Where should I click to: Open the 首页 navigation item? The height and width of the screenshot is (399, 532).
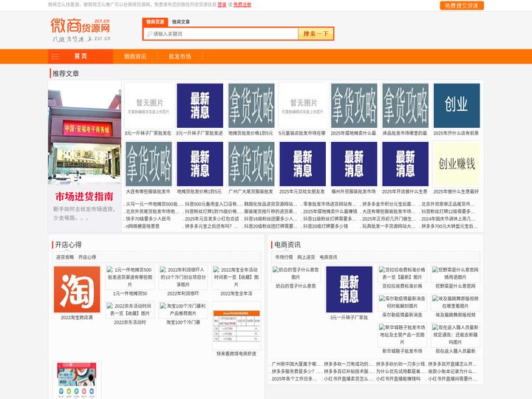pyautogui.click(x=81, y=56)
